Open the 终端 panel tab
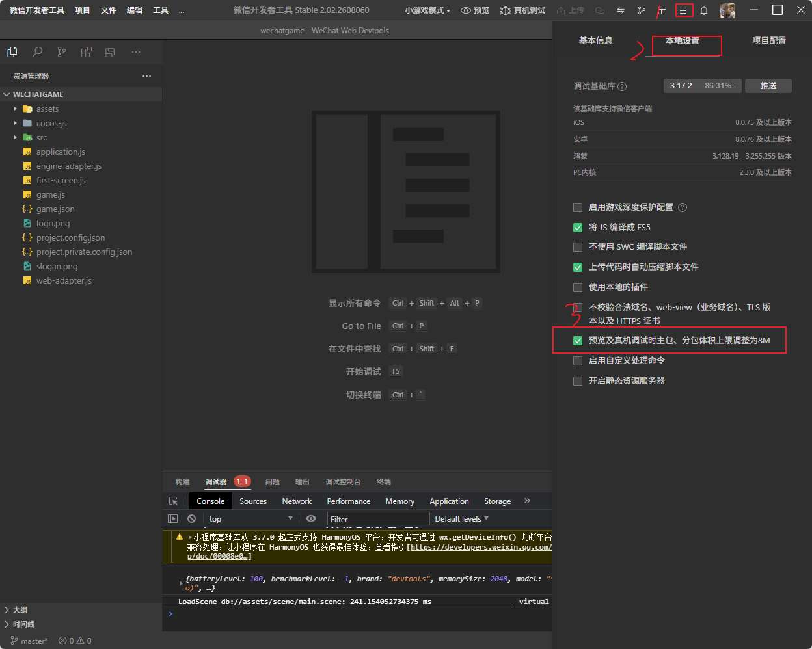Screen dimensions: 812x649 [384, 482]
